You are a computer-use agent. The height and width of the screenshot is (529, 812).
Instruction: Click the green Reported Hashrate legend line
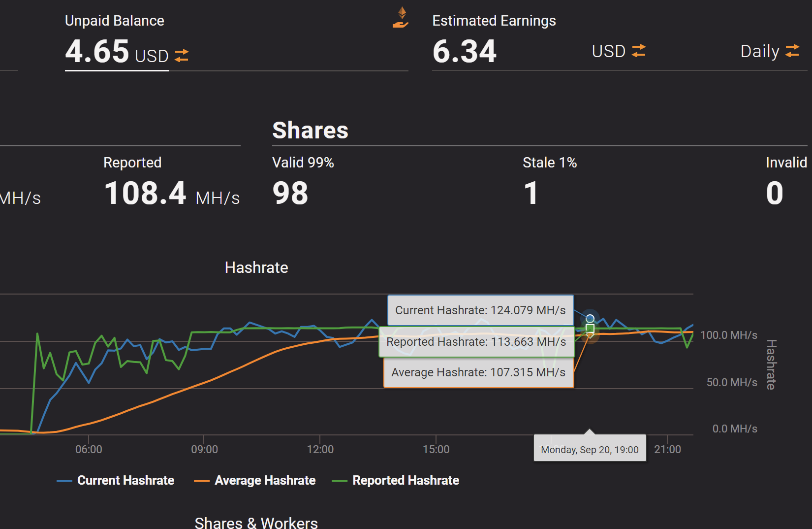340,481
